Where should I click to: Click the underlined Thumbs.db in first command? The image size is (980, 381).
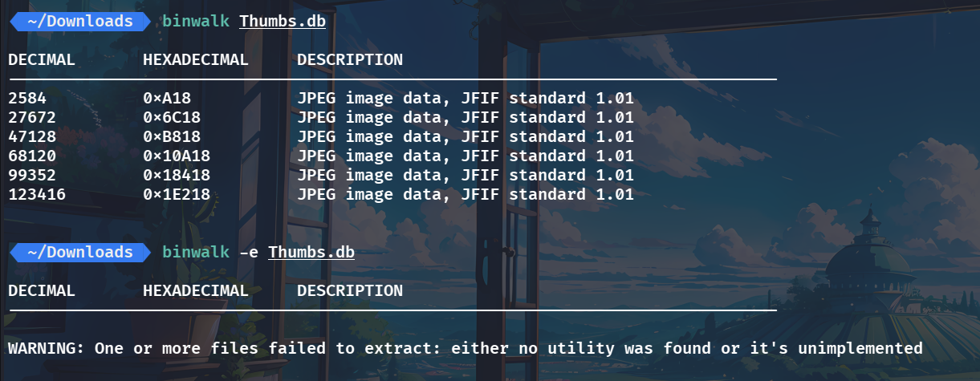point(283,22)
